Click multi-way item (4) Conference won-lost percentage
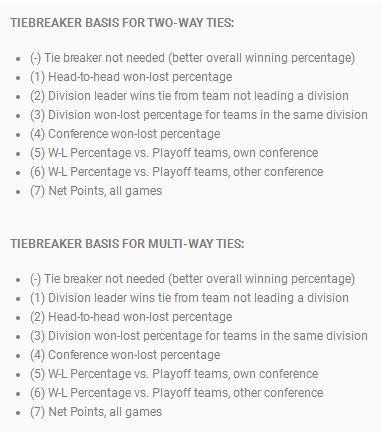This screenshot has height=432, width=381. 125,355
